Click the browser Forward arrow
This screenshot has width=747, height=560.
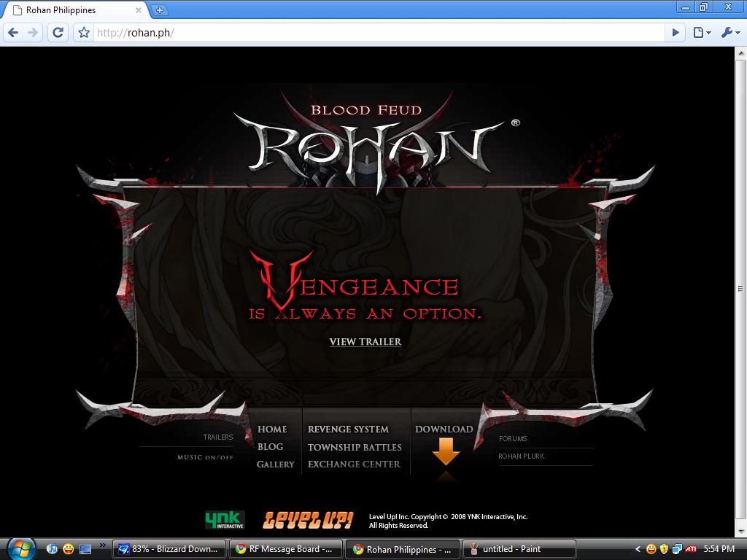33,32
